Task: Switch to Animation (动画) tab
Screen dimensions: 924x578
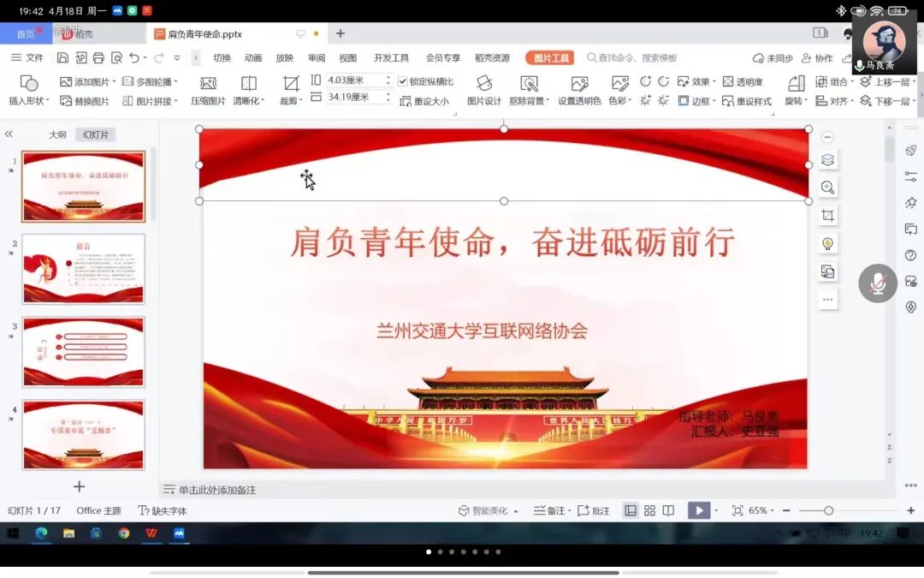Action: pos(253,58)
